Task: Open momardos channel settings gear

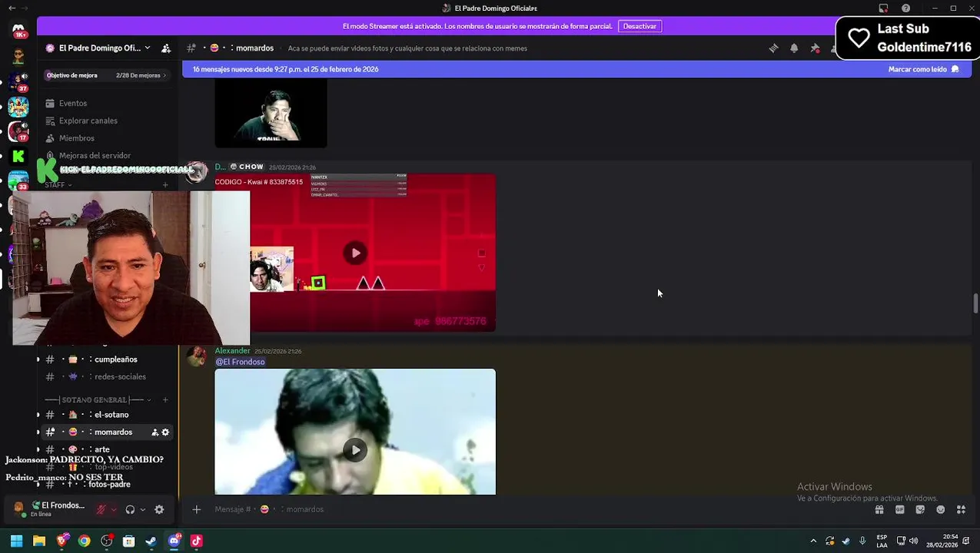Action: tap(165, 432)
